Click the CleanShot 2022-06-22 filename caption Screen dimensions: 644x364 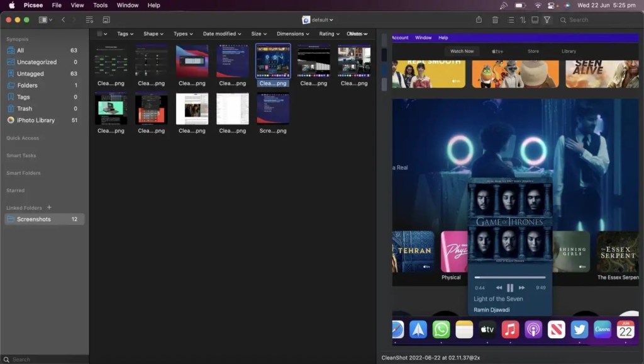(x=430, y=358)
